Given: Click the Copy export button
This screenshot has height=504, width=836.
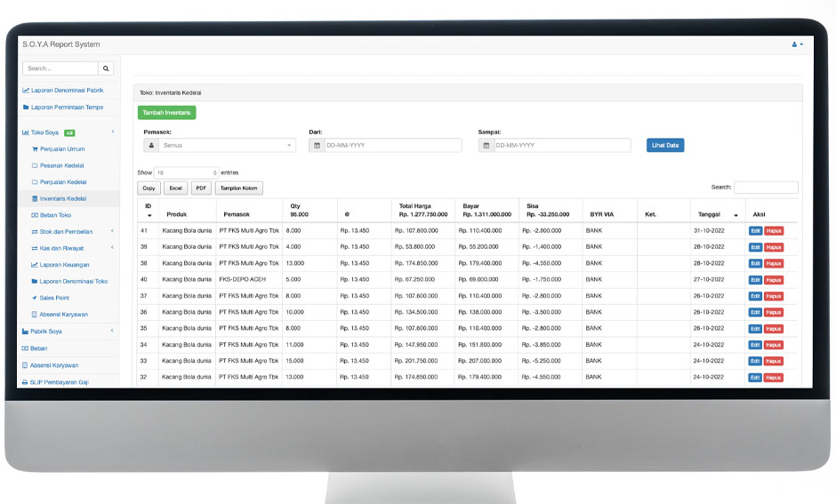Looking at the screenshot, I should [x=149, y=188].
